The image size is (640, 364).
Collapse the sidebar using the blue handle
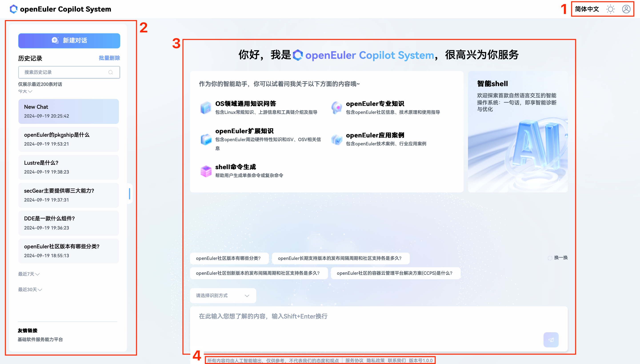coord(129,194)
